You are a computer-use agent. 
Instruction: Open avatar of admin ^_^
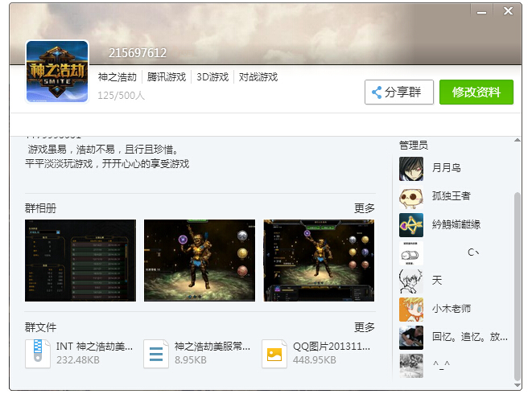[411, 366]
